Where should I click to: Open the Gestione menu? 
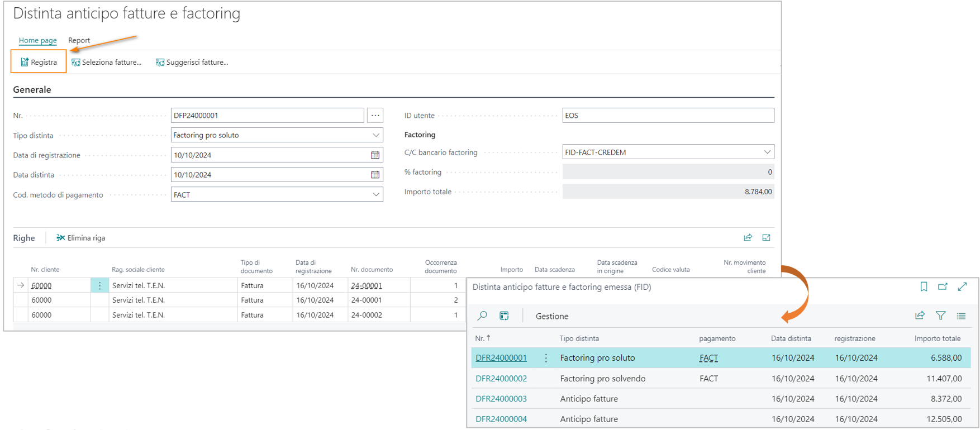(551, 316)
